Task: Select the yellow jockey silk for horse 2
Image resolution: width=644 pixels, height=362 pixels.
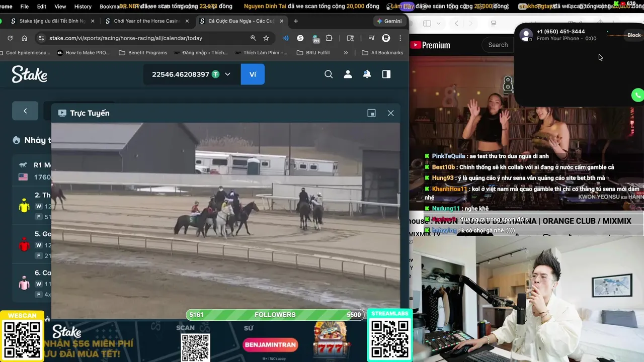Action: (x=24, y=205)
